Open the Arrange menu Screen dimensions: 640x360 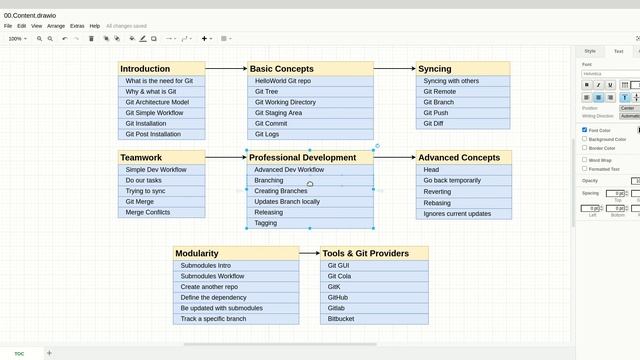pyautogui.click(x=56, y=26)
